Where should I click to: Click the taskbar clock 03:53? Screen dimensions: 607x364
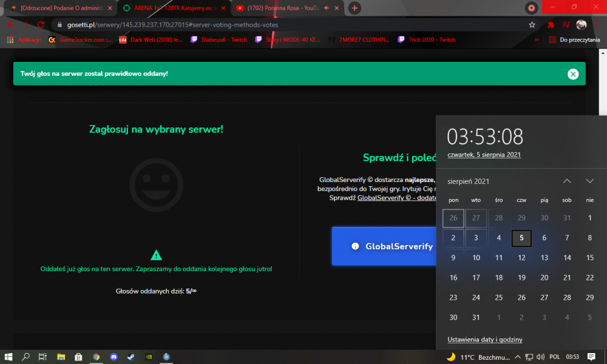tap(572, 357)
